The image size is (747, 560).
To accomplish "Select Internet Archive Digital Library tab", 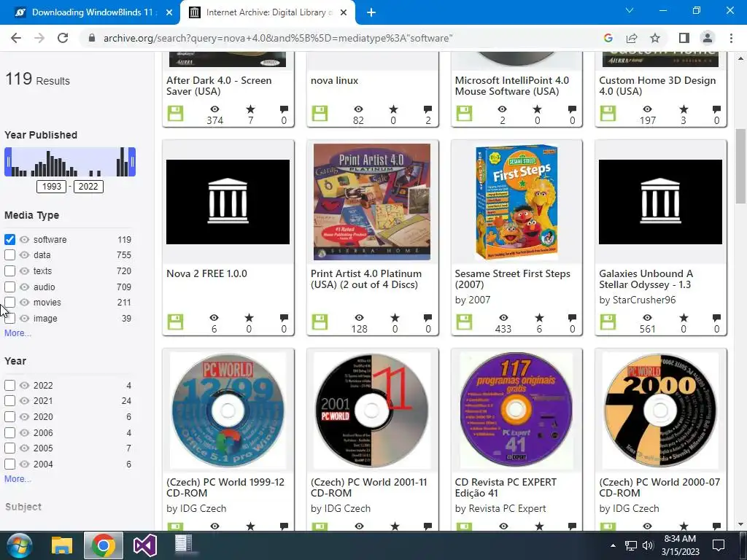I will (267, 12).
